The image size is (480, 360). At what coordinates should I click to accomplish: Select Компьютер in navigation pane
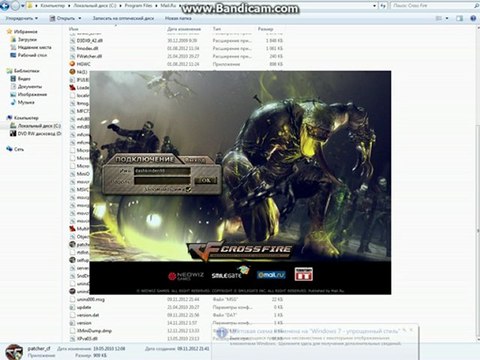26,118
